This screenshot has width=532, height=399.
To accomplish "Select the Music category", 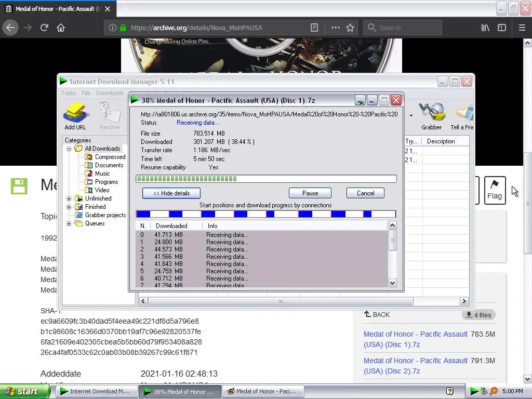I will point(97,174).
